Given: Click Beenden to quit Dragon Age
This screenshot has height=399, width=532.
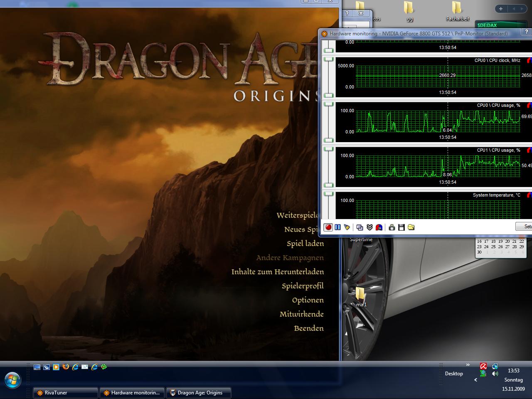Looking at the screenshot, I should (x=309, y=328).
